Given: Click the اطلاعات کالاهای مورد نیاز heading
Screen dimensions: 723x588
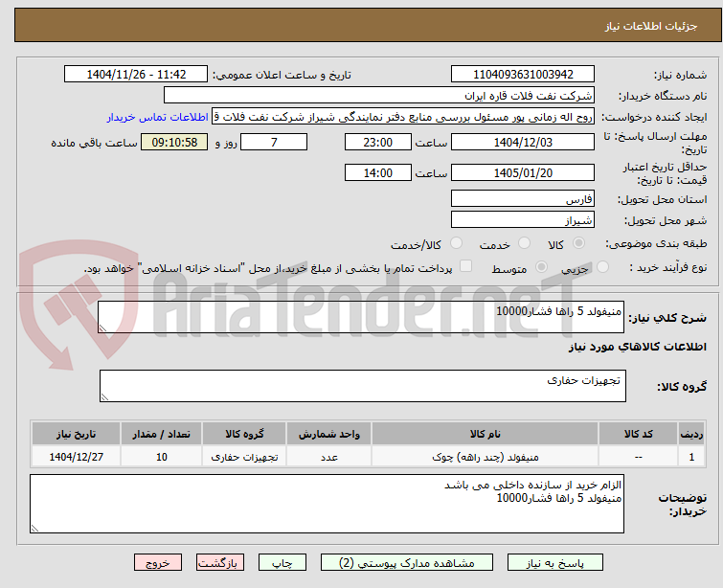Looking at the screenshot, I should [x=637, y=347].
